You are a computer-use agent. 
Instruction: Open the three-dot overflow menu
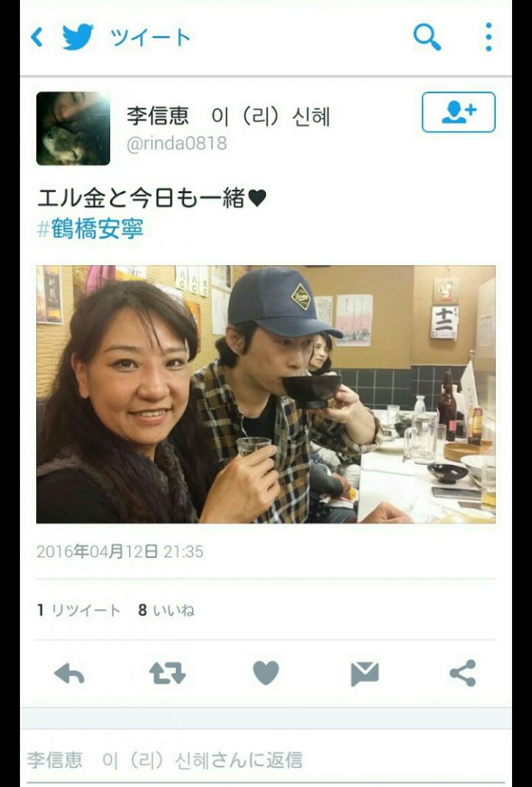[x=488, y=37]
